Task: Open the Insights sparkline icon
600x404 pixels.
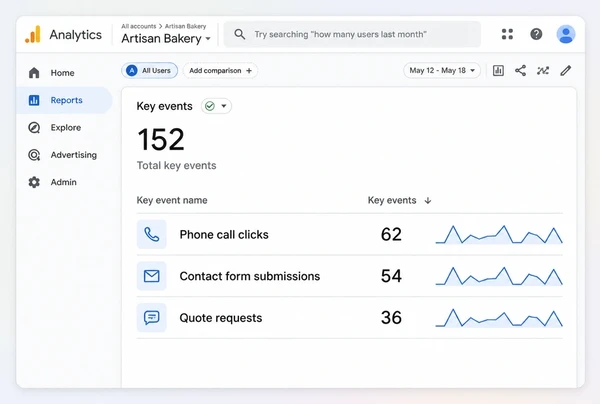Action: click(543, 70)
